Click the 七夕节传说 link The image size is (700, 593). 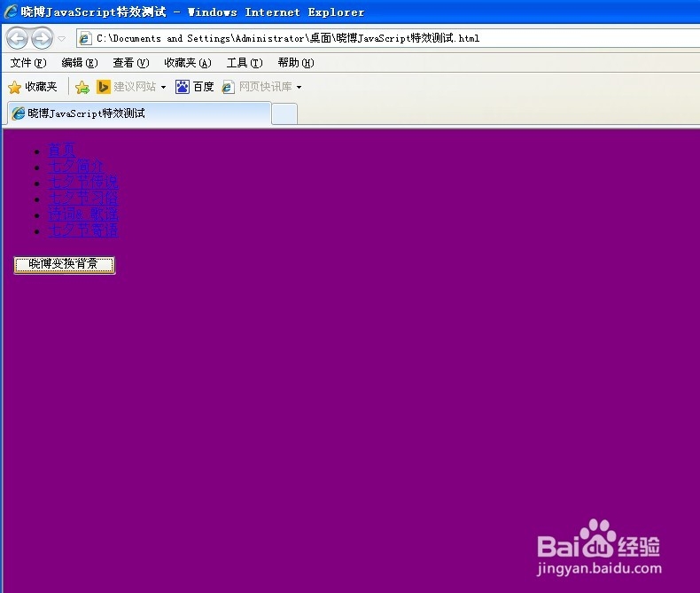83,183
